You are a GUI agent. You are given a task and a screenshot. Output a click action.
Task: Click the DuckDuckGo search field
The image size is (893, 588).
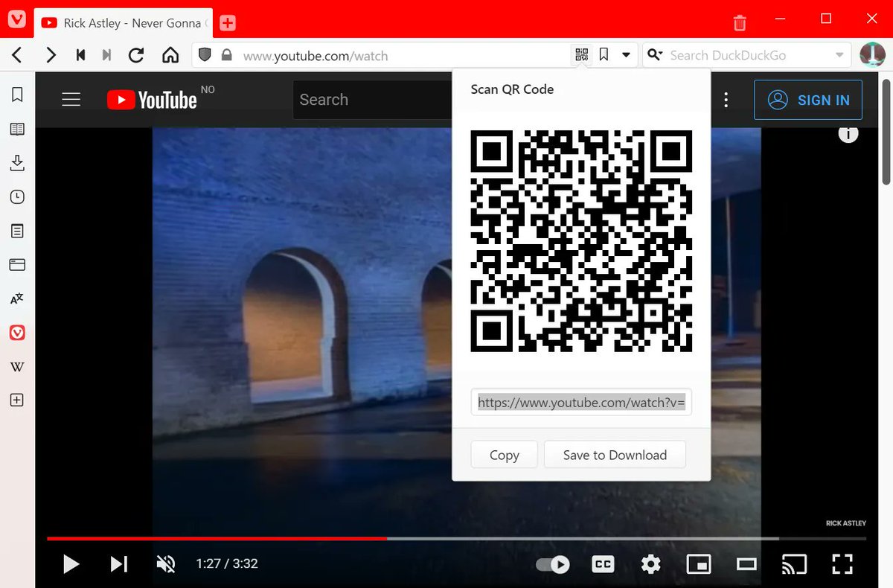pos(747,55)
